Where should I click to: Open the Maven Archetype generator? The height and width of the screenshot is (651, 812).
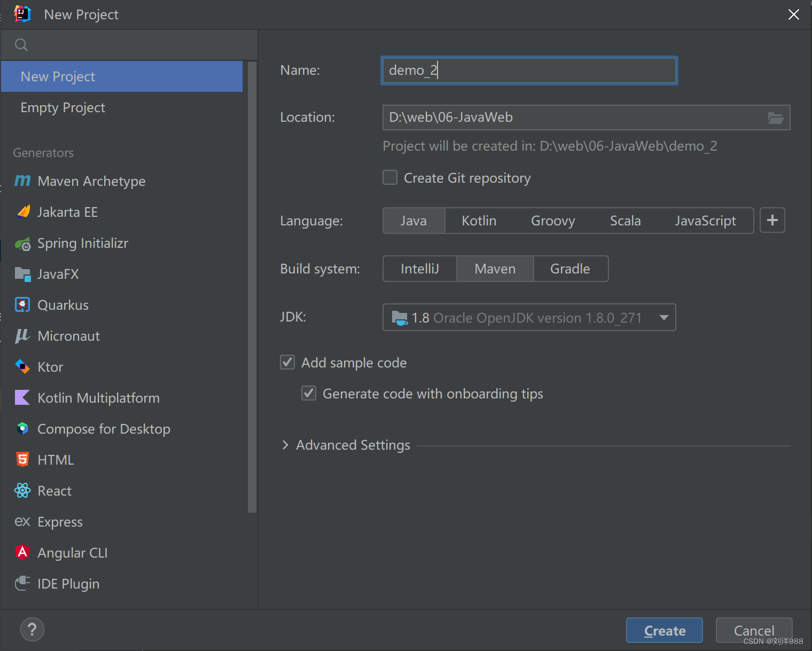[x=122, y=181]
